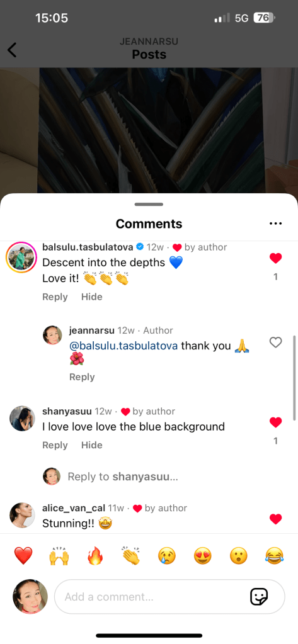
Task: Toggle the like heart on alice_van_cal's comment
Action: 275,519
